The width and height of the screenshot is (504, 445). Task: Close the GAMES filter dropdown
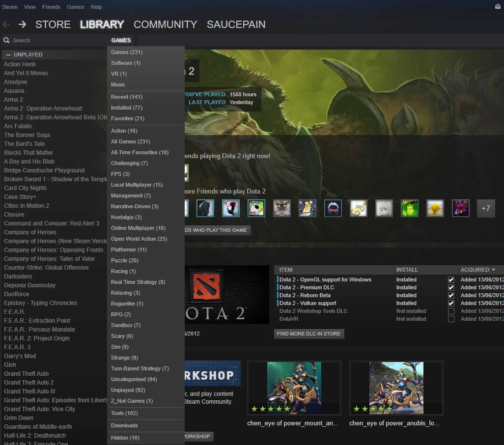[x=121, y=40]
